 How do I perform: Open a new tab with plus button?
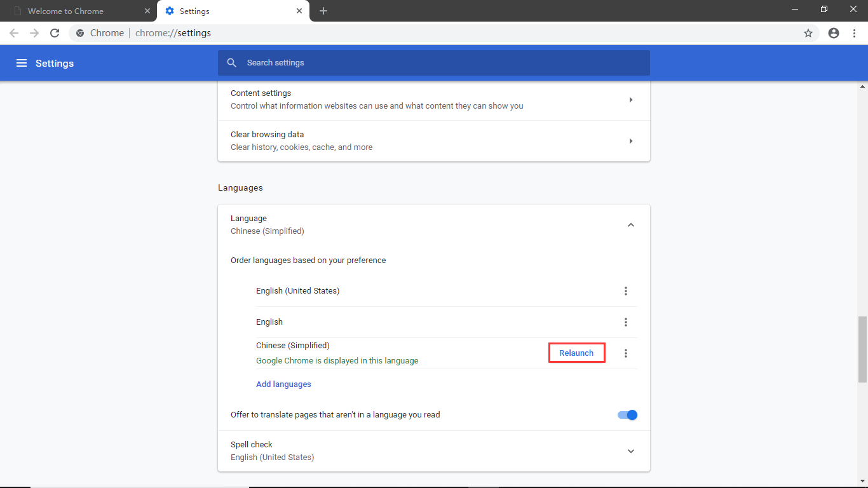tap(323, 11)
